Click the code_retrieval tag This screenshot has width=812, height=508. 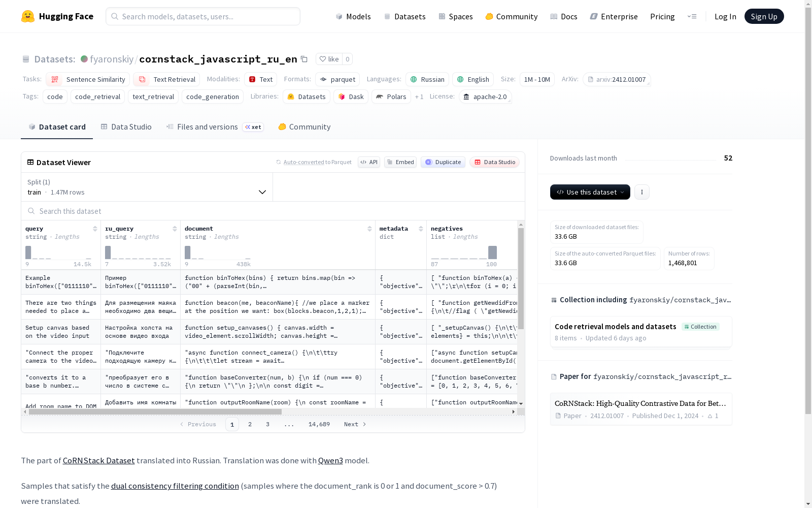point(97,97)
